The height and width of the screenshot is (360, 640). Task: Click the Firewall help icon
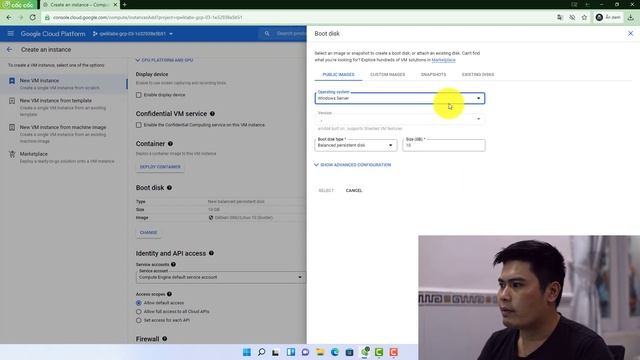[x=164, y=339]
